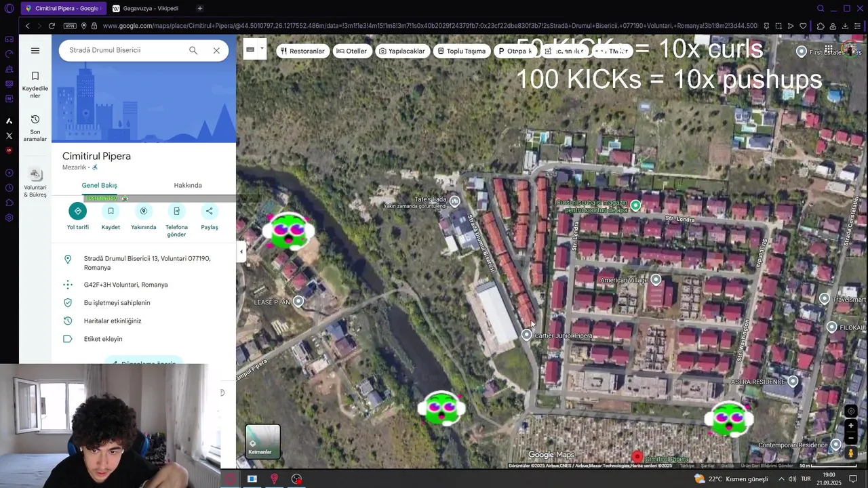Click the green scuba shop marker
Screen dimensions: 868x488
coord(635,205)
